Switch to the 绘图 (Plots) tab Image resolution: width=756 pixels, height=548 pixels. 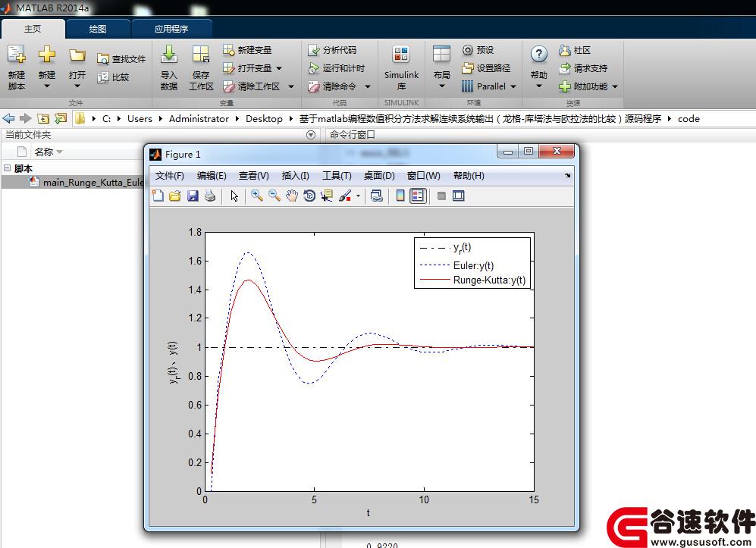98,29
